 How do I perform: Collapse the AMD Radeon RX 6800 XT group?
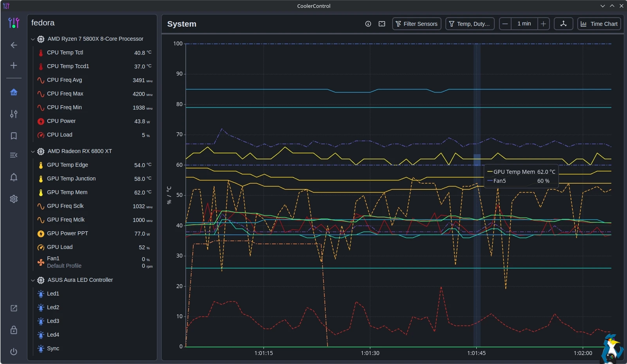[x=33, y=151]
